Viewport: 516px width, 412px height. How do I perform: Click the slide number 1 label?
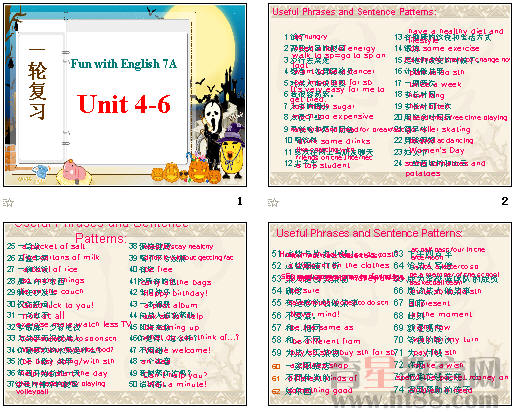click(x=240, y=201)
